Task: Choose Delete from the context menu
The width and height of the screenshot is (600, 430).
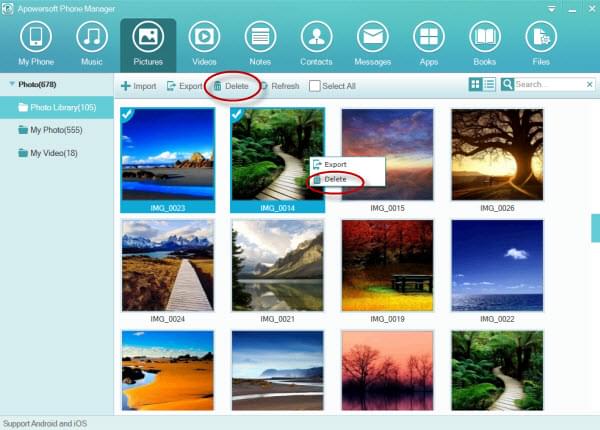Action: click(x=335, y=179)
